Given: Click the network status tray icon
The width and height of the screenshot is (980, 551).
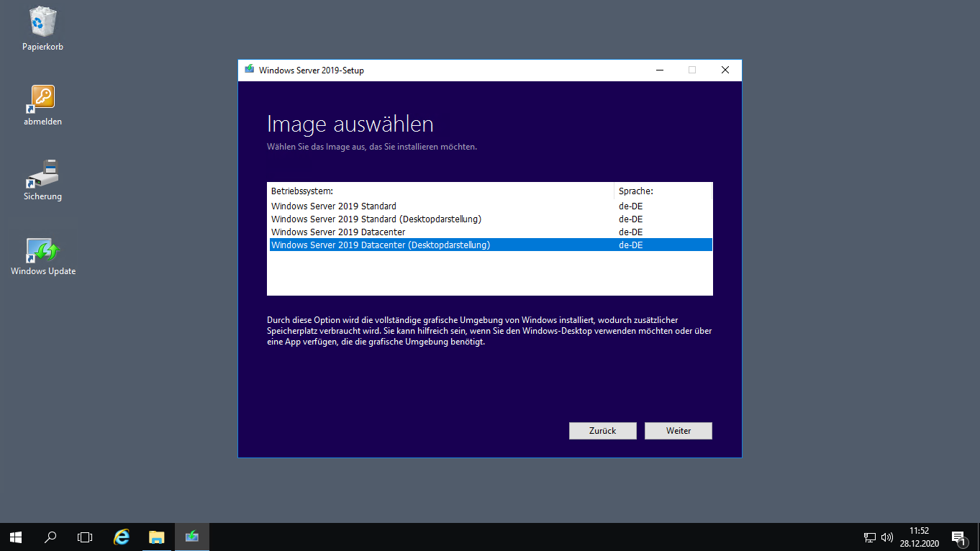Looking at the screenshot, I should click(870, 537).
